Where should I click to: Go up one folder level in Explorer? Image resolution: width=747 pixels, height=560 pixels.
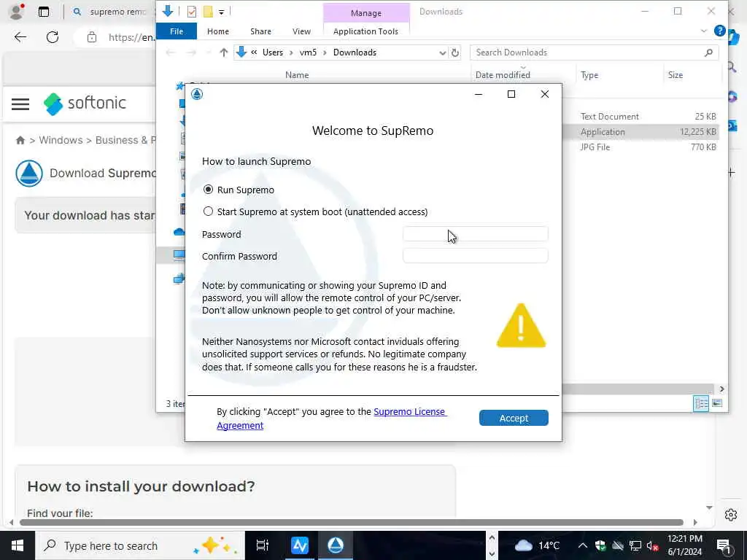(x=224, y=52)
